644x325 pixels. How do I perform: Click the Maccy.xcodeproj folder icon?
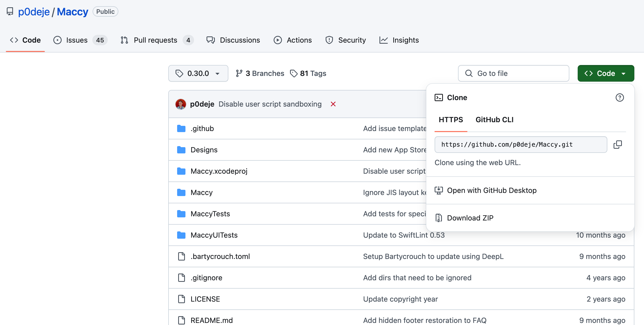click(181, 171)
